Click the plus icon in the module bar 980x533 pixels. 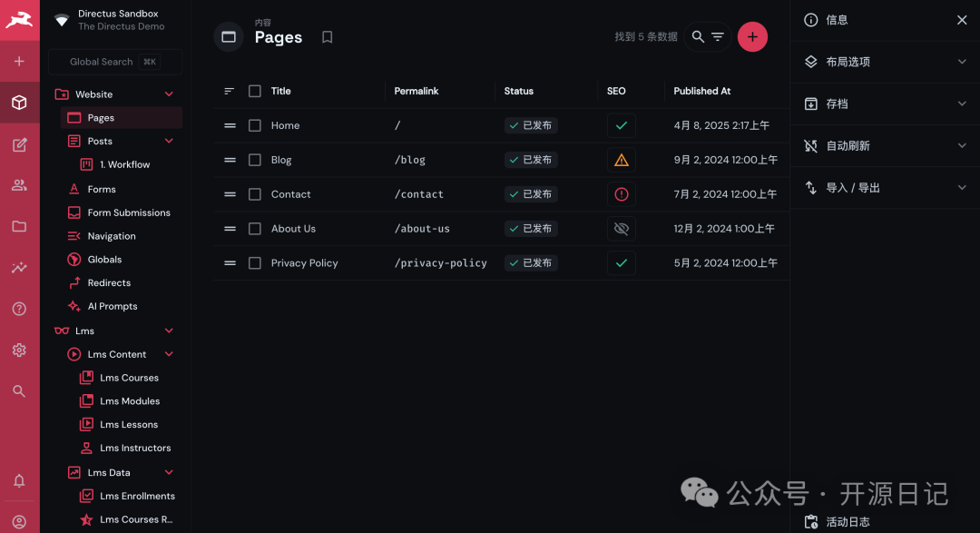(19, 62)
